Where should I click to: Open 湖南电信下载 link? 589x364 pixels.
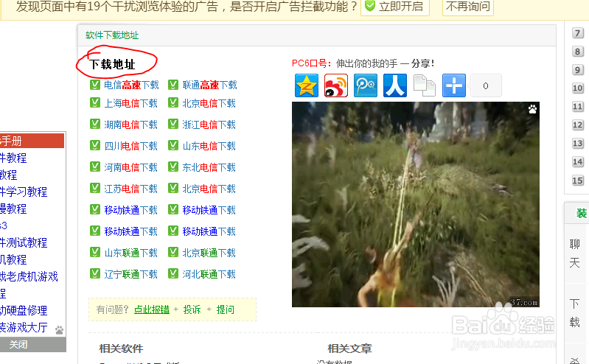pyautogui.click(x=130, y=125)
